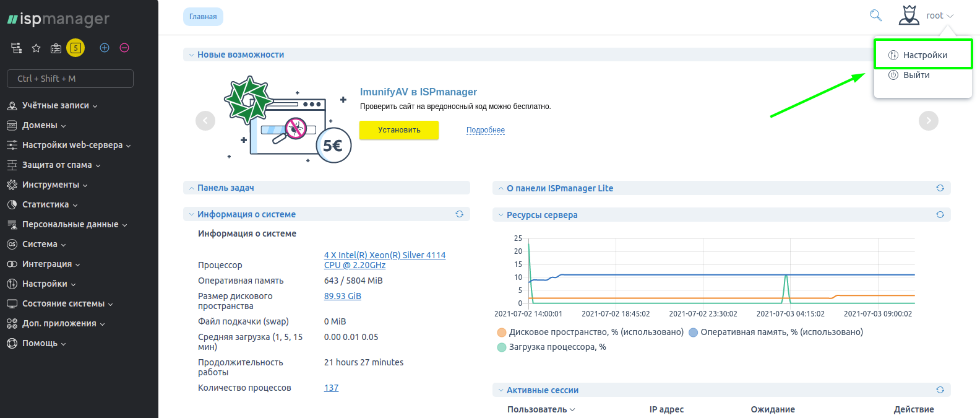Collapse the Ресурсы сервера block header

(501, 215)
